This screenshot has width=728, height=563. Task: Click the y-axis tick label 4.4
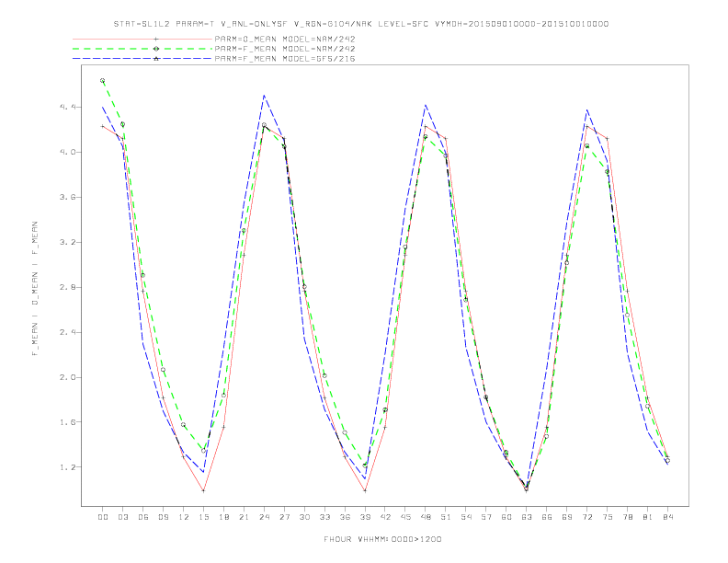67,107
